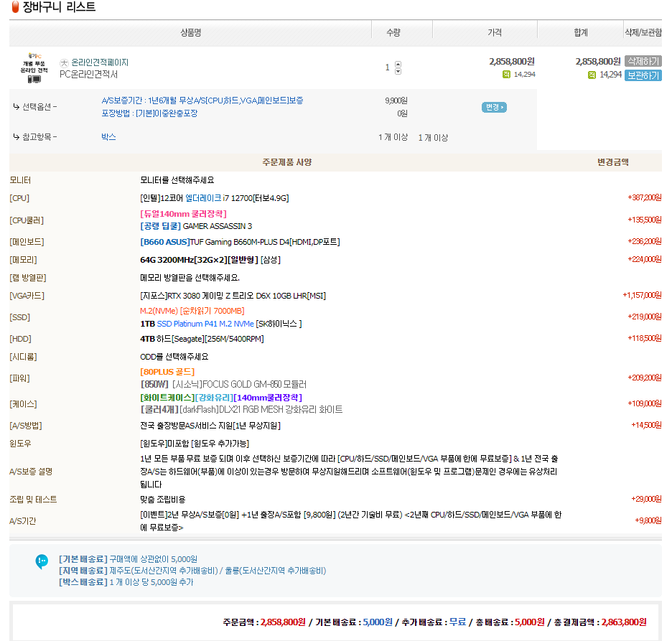The image size is (672, 641).
Task: Click the +14,500원 A/S method price
Action: (646, 425)
